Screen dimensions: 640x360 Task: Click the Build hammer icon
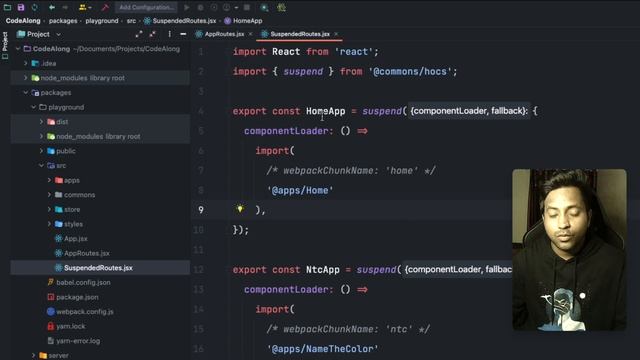click(x=105, y=7)
